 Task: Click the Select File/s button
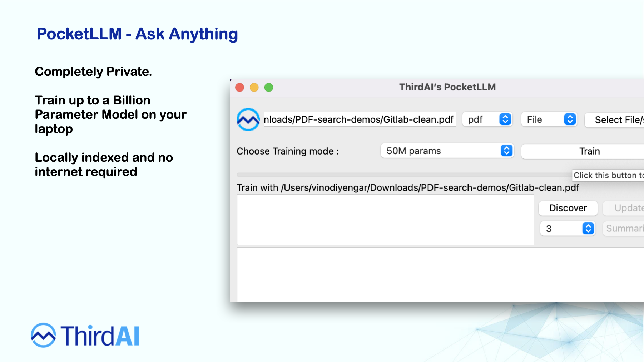coord(614,120)
